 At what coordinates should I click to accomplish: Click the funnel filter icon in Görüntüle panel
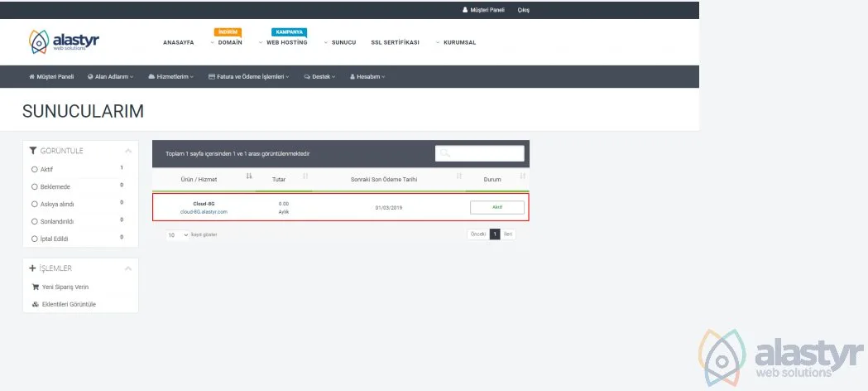[x=33, y=151]
